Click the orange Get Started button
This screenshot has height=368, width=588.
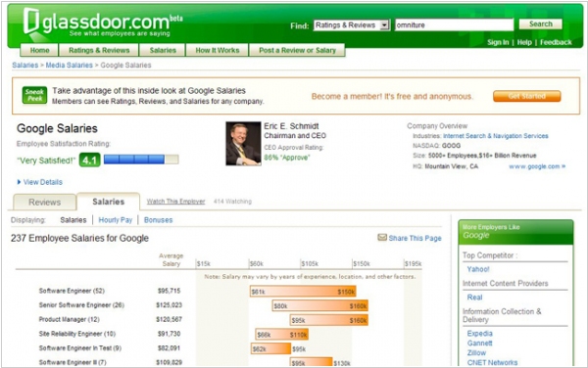527,96
